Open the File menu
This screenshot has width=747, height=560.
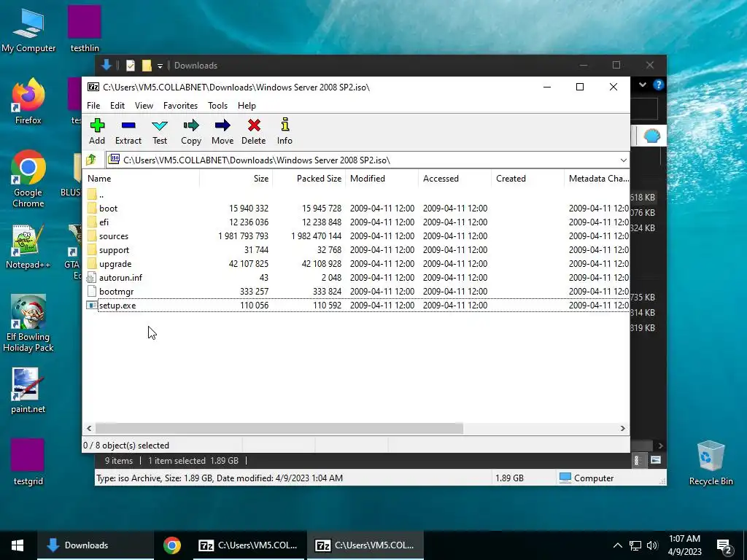(x=93, y=106)
